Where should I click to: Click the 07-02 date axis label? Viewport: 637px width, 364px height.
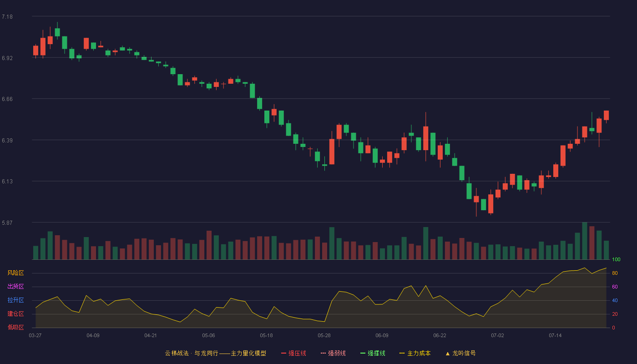click(497, 335)
